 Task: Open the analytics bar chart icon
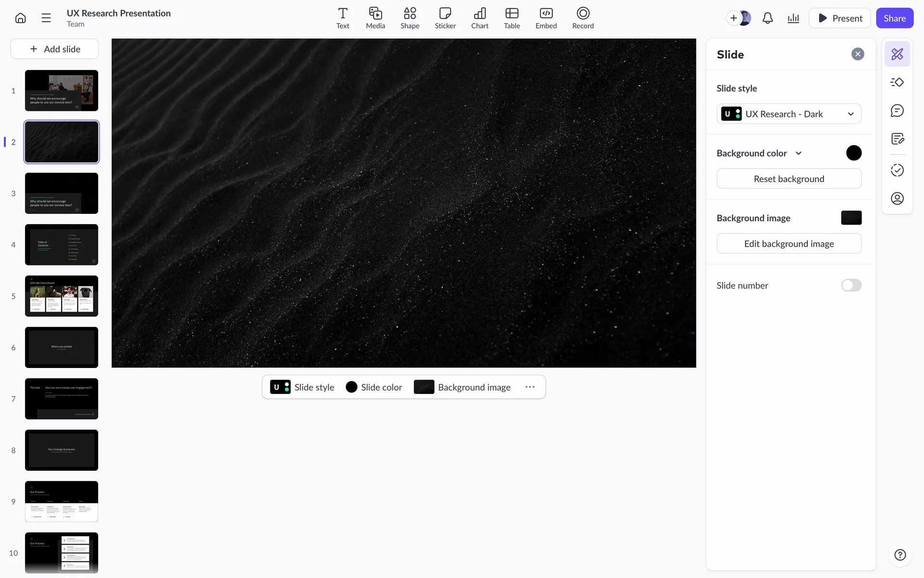(x=793, y=18)
